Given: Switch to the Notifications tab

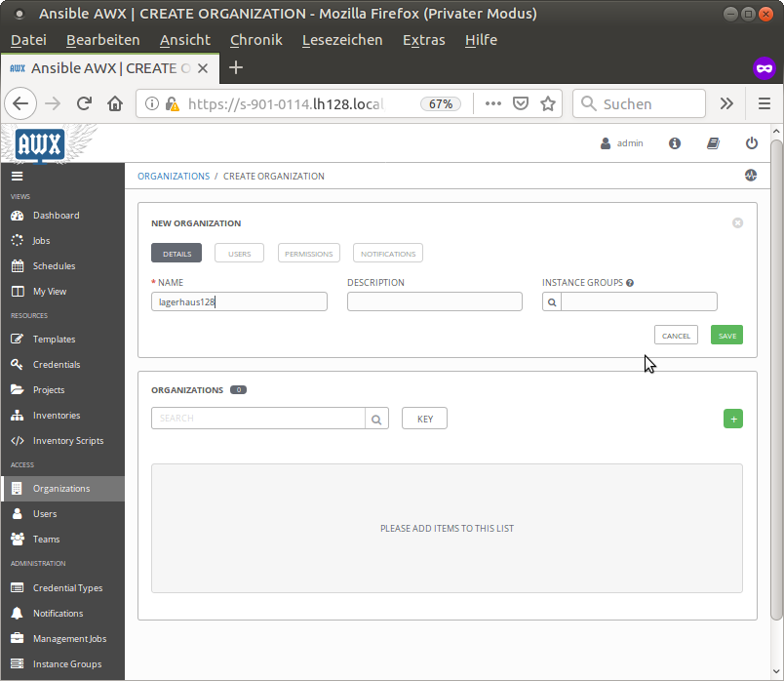Looking at the screenshot, I should 388,254.
